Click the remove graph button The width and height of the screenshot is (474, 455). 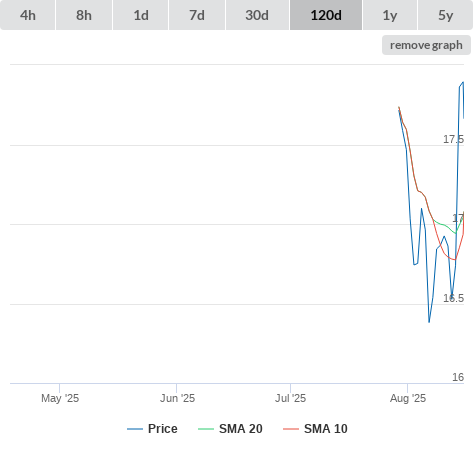tap(426, 45)
